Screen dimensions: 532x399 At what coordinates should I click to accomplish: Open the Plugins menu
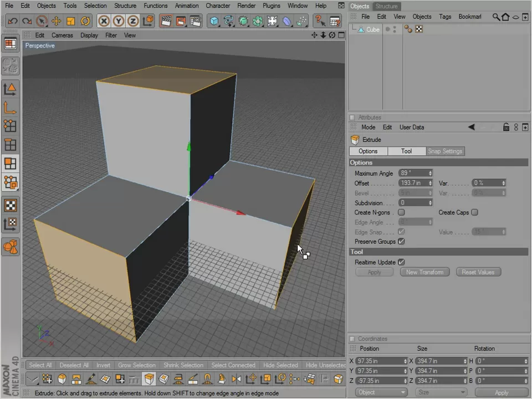(272, 6)
